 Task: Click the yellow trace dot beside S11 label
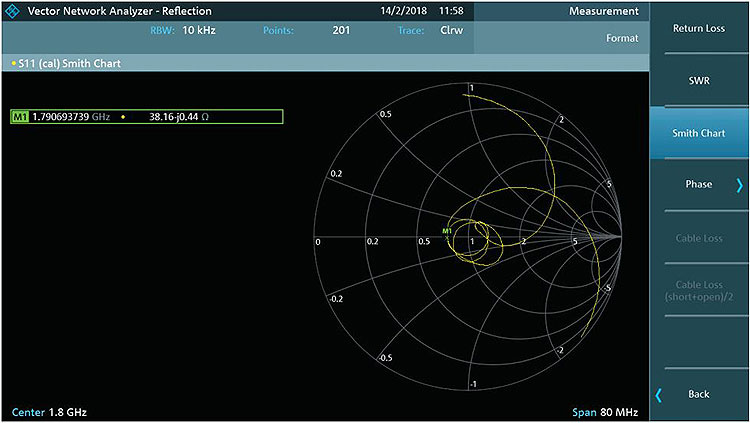[x=13, y=63]
